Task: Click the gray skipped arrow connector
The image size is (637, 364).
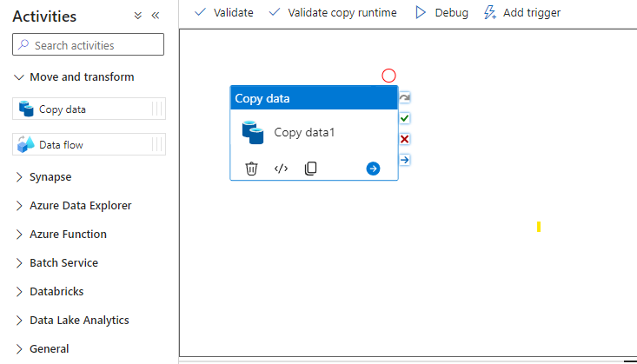Action: (x=404, y=97)
